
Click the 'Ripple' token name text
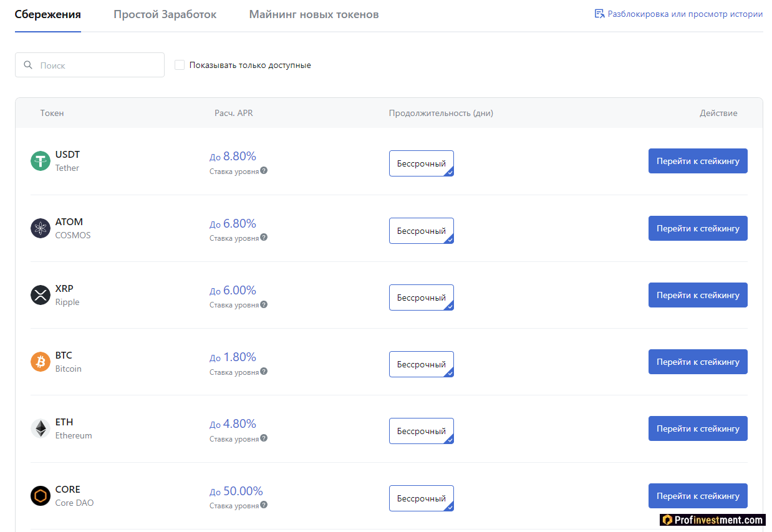click(67, 302)
